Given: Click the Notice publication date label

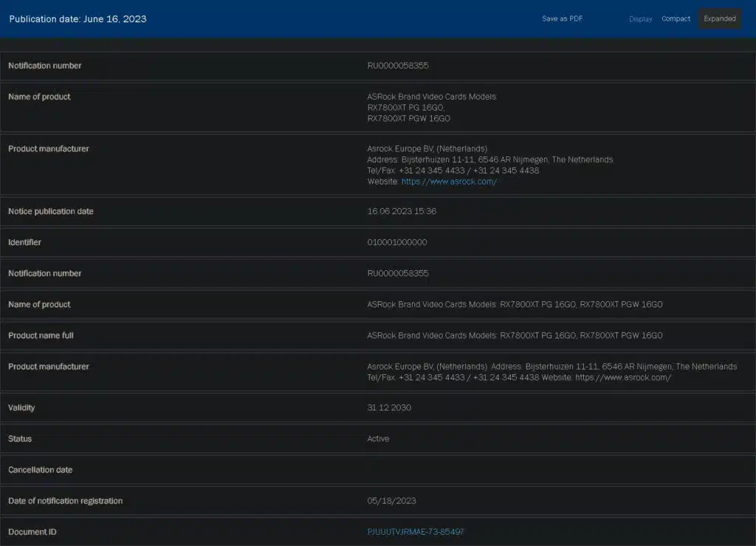Looking at the screenshot, I should (x=51, y=211).
